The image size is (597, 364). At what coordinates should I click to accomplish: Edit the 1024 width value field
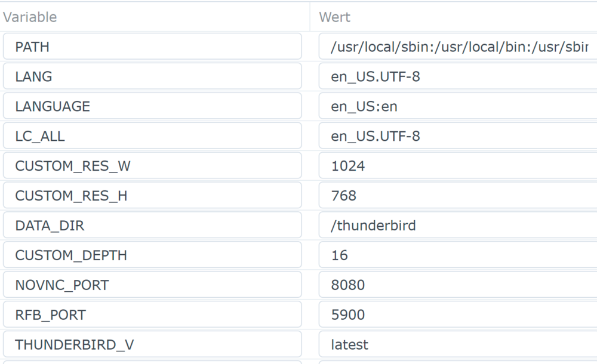(458, 166)
